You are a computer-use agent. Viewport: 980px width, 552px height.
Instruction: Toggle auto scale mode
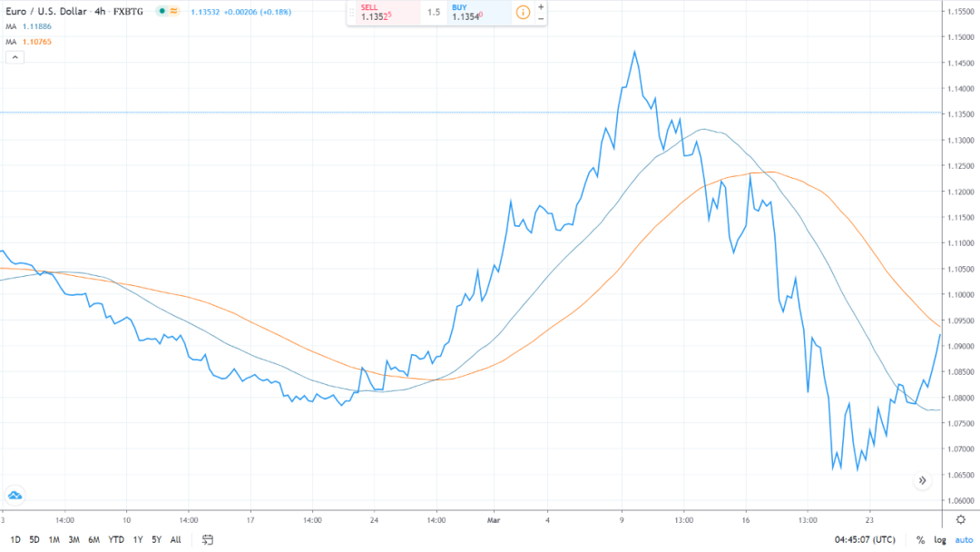[964, 539]
